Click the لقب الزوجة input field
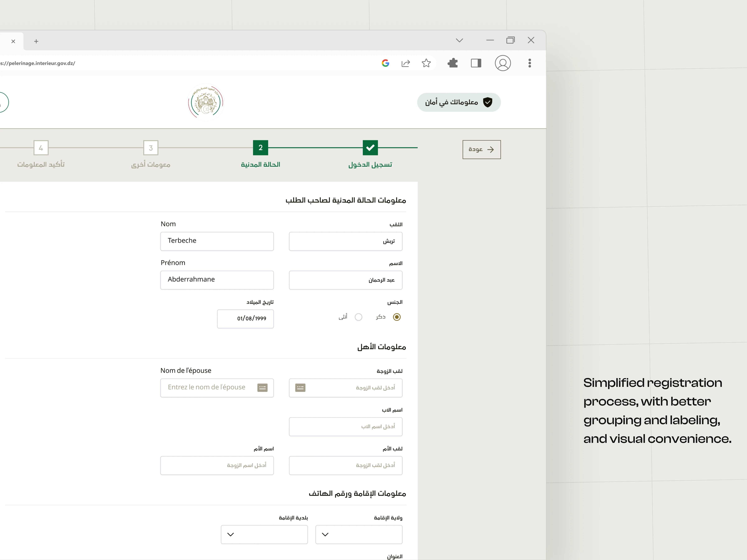The width and height of the screenshot is (747, 560). (x=345, y=388)
